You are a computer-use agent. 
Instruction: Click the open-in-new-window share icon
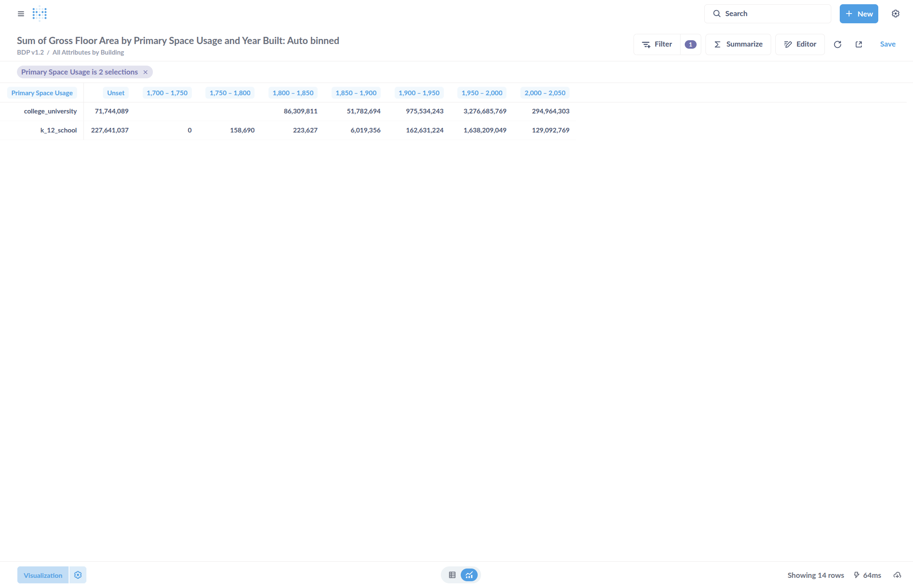coord(858,44)
